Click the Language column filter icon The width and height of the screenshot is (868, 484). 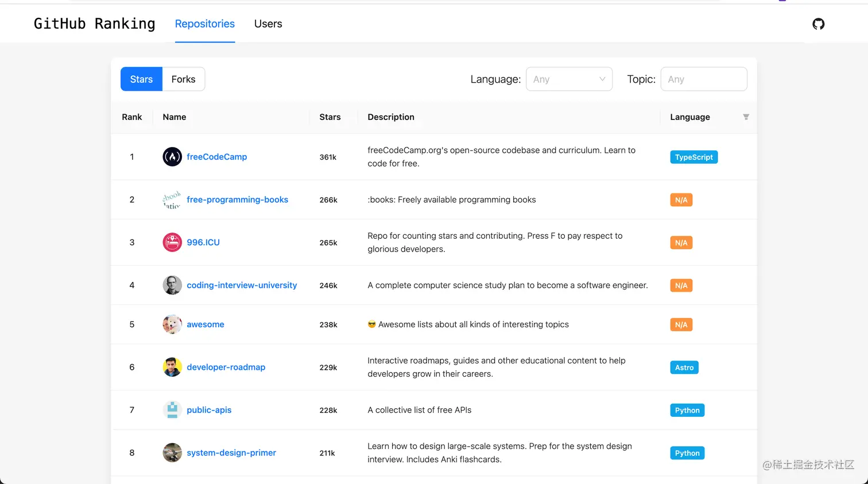coord(746,117)
